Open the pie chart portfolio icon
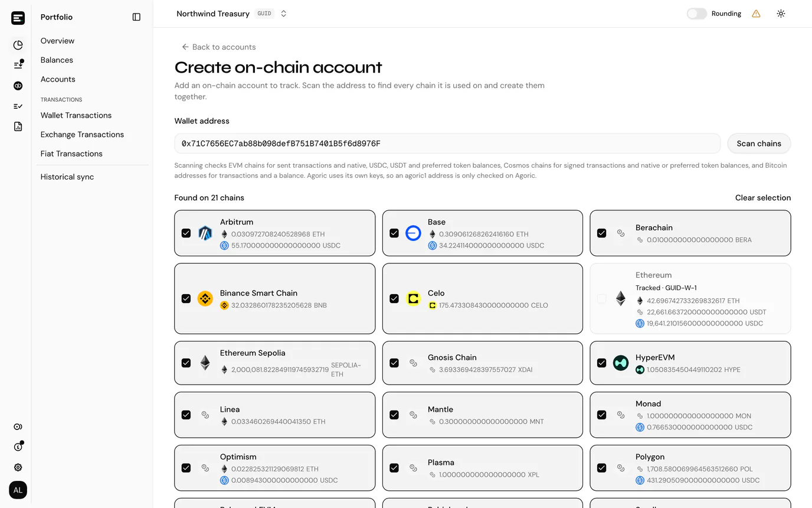Screen dimensions: 812x508 pos(18,45)
